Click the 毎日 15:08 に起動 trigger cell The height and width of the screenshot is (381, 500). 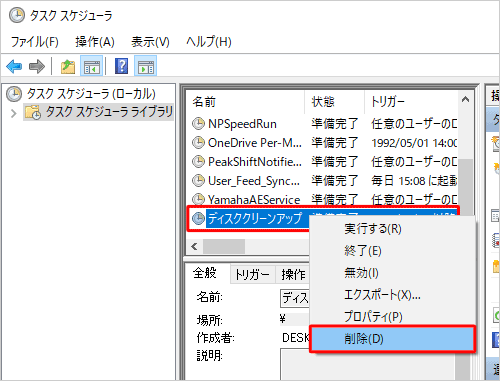click(414, 181)
